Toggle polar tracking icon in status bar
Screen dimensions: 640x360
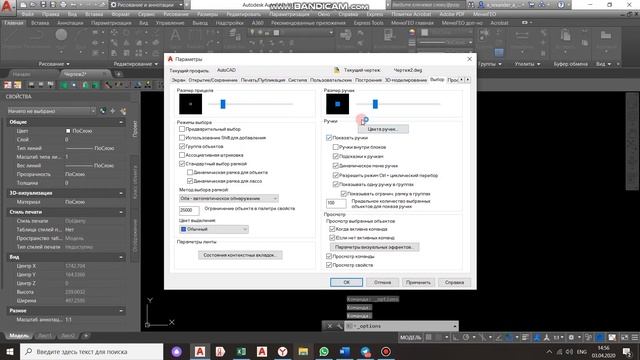tap(466, 337)
